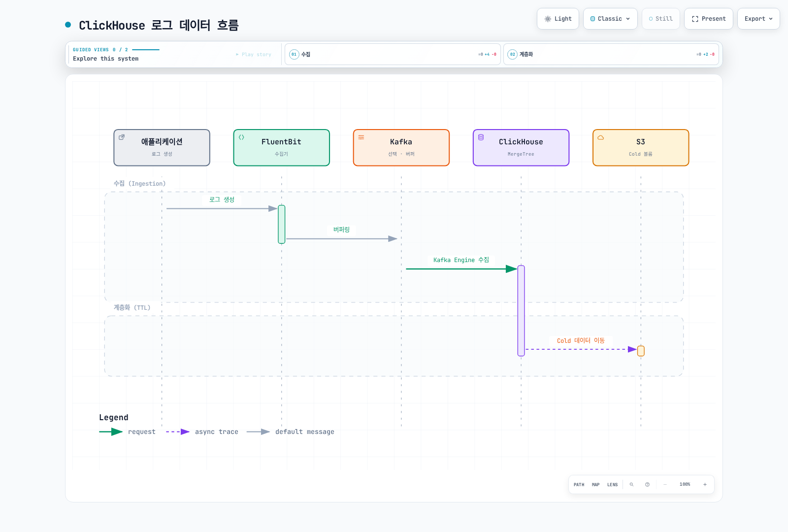Click the request legend arrow

[111, 432]
